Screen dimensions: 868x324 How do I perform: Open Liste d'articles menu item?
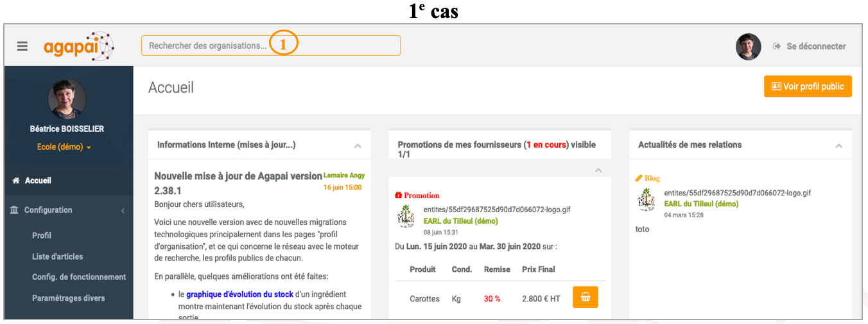click(57, 256)
